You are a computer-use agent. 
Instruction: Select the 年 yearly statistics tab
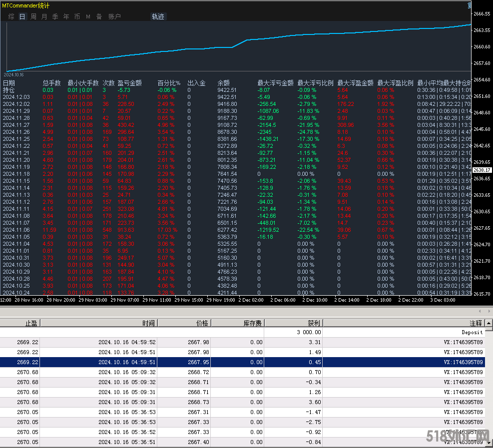pos(66,16)
